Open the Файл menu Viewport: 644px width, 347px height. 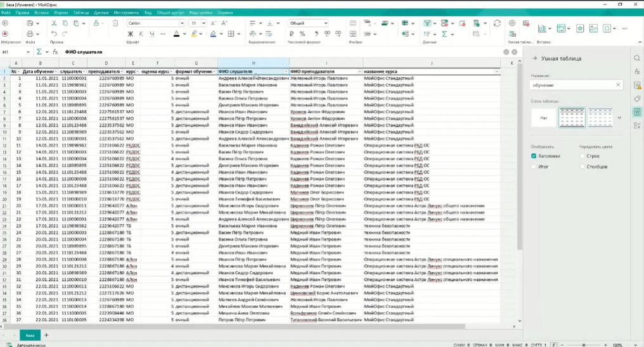pos(6,13)
